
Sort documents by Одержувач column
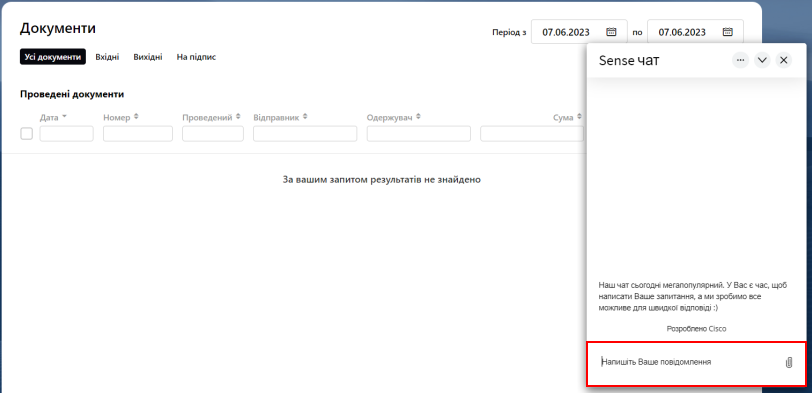click(x=394, y=118)
